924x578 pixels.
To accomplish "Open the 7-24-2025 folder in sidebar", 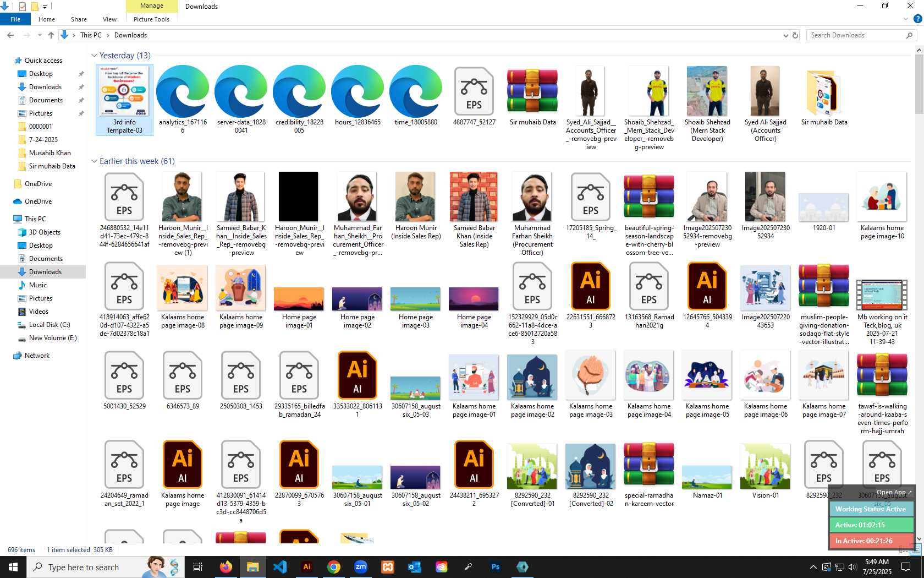I will (x=43, y=140).
